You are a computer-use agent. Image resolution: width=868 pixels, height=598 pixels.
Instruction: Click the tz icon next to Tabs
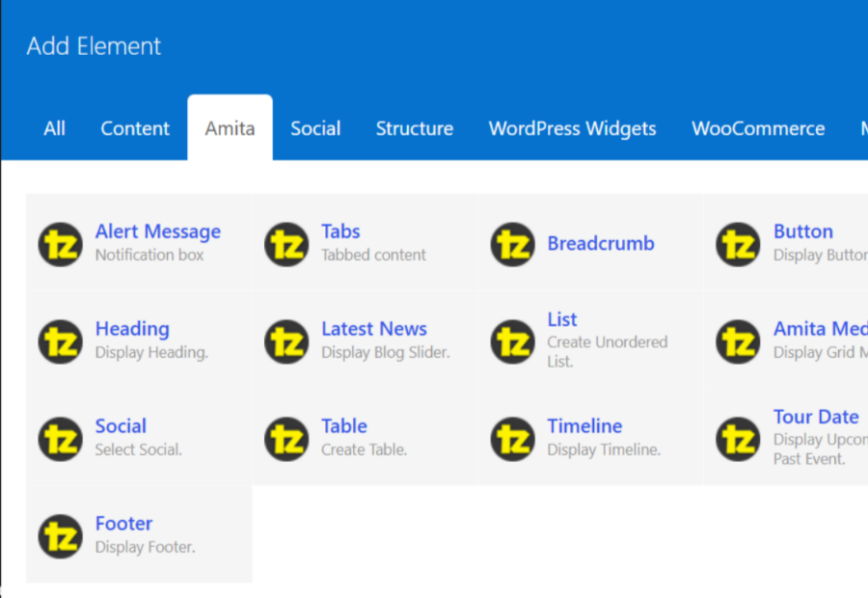point(286,244)
